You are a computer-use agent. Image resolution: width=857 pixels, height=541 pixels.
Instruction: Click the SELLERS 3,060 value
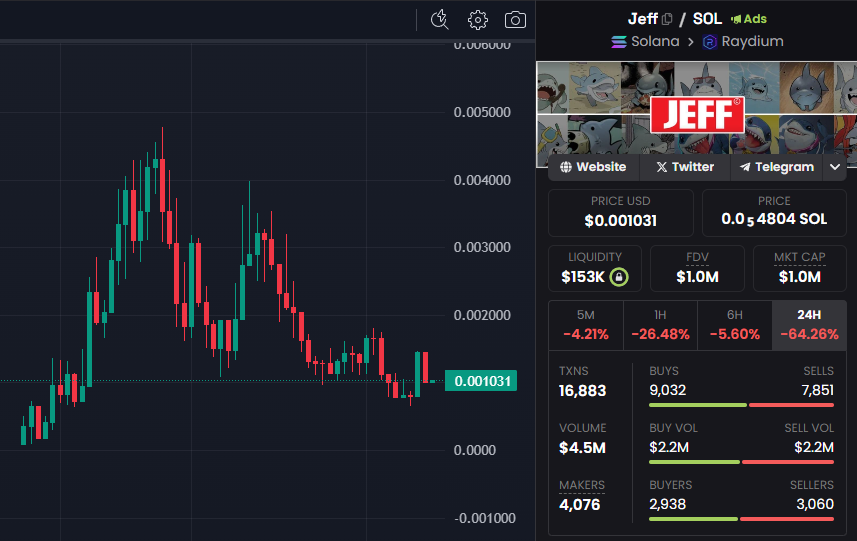click(815, 504)
